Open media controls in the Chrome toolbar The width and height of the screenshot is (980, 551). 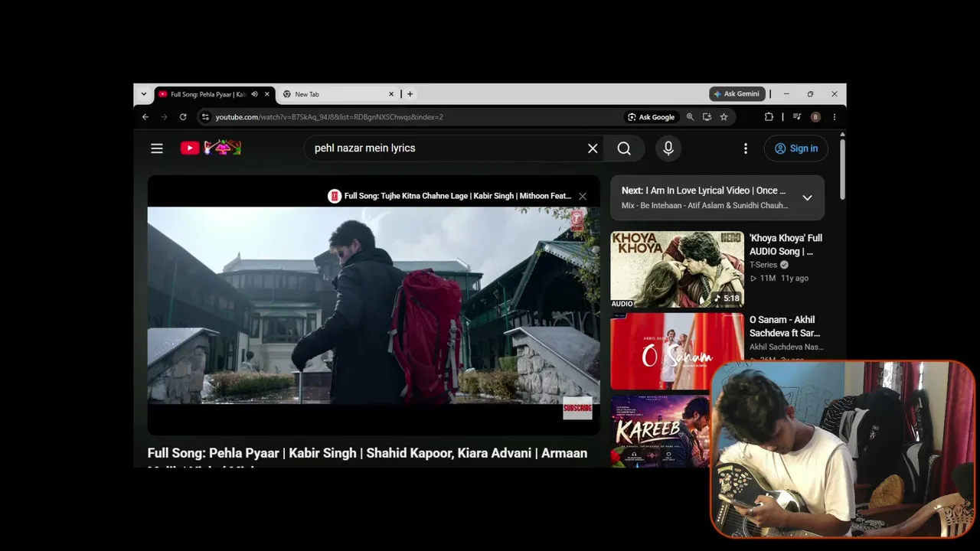[797, 117]
